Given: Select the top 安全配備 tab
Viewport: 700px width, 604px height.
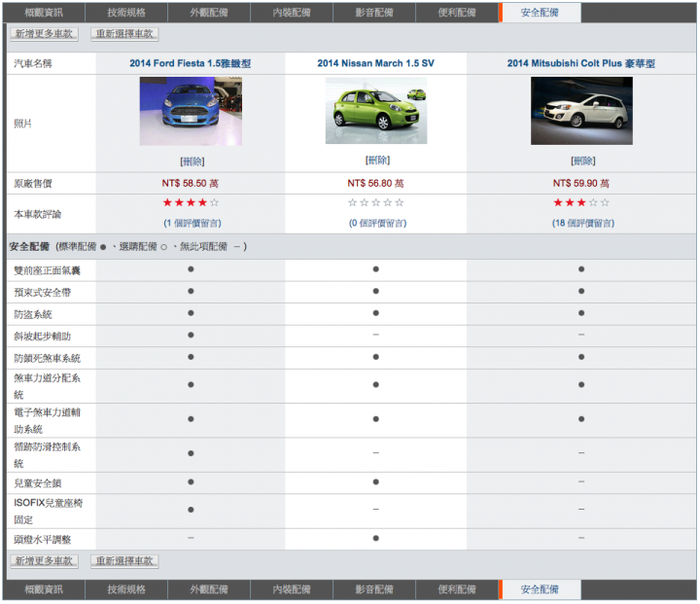Looking at the screenshot, I should (540, 13).
